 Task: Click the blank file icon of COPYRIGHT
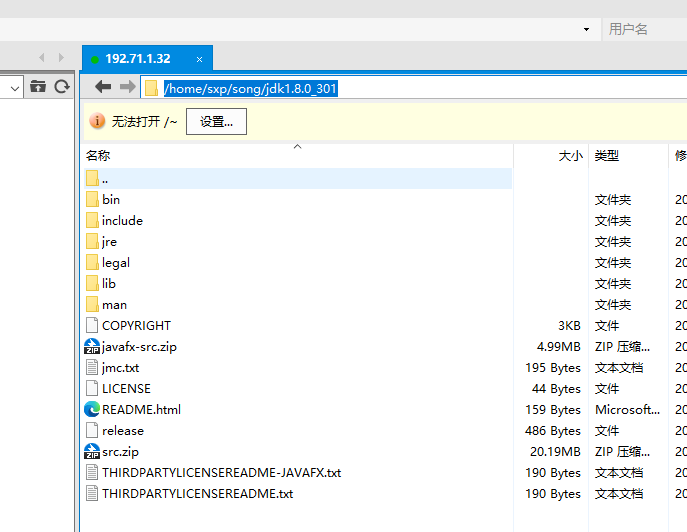(92, 325)
